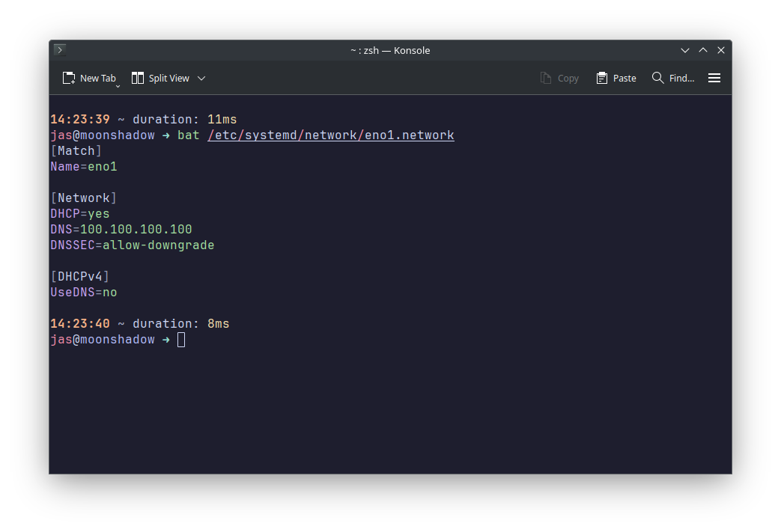Click the Split View button
The image size is (781, 532).
pyautogui.click(x=160, y=78)
